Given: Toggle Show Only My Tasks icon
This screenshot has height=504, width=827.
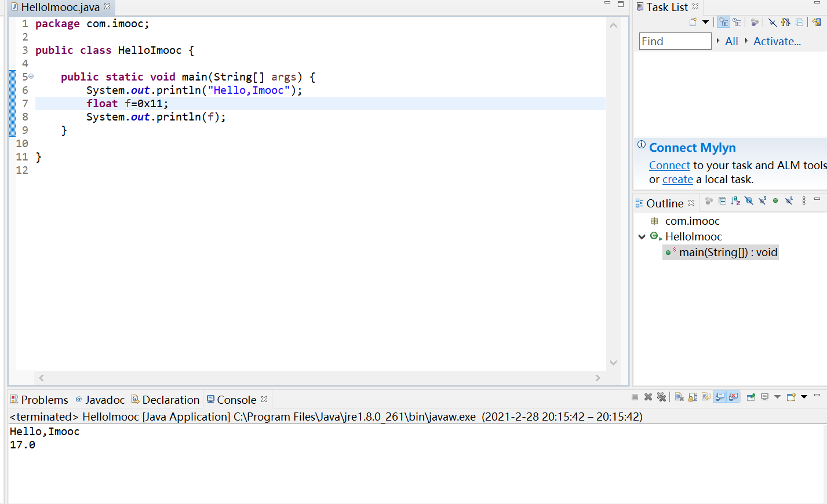Looking at the screenshot, I should pyautogui.click(x=785, y=22).
